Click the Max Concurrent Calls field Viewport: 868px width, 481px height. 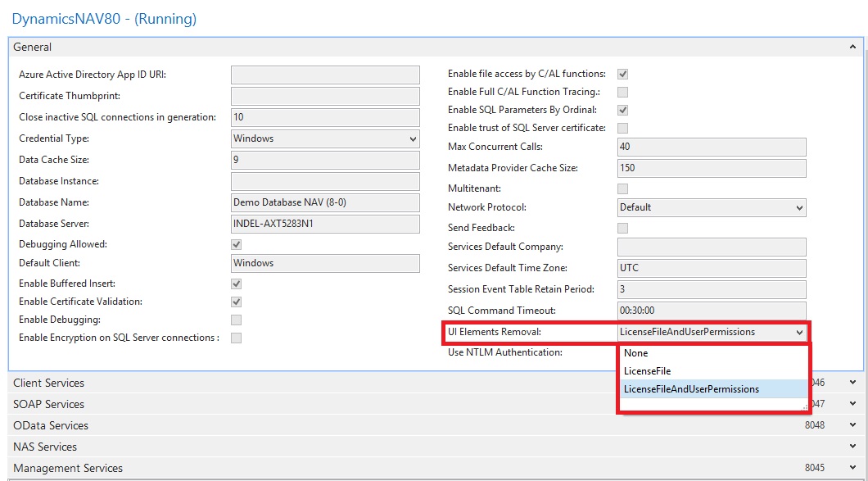pyautogui.click(x=712, y=147)
